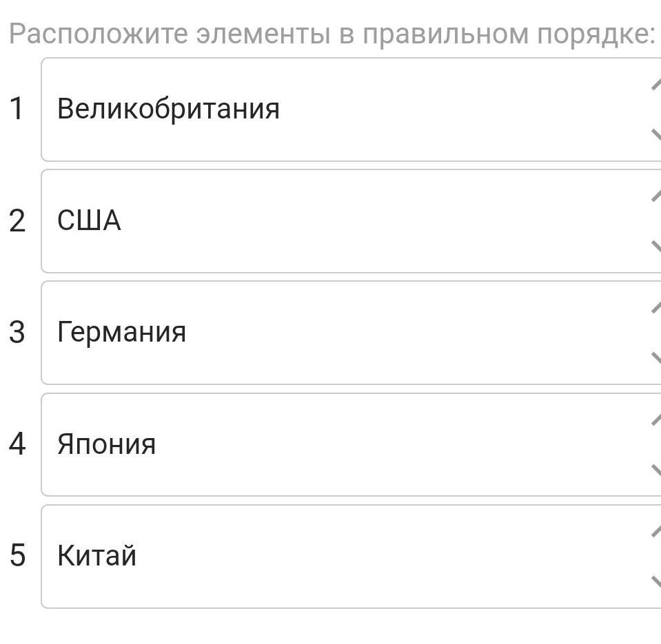Select the Великобритания item box
661x644 pixels.
[x=351, y=110]
